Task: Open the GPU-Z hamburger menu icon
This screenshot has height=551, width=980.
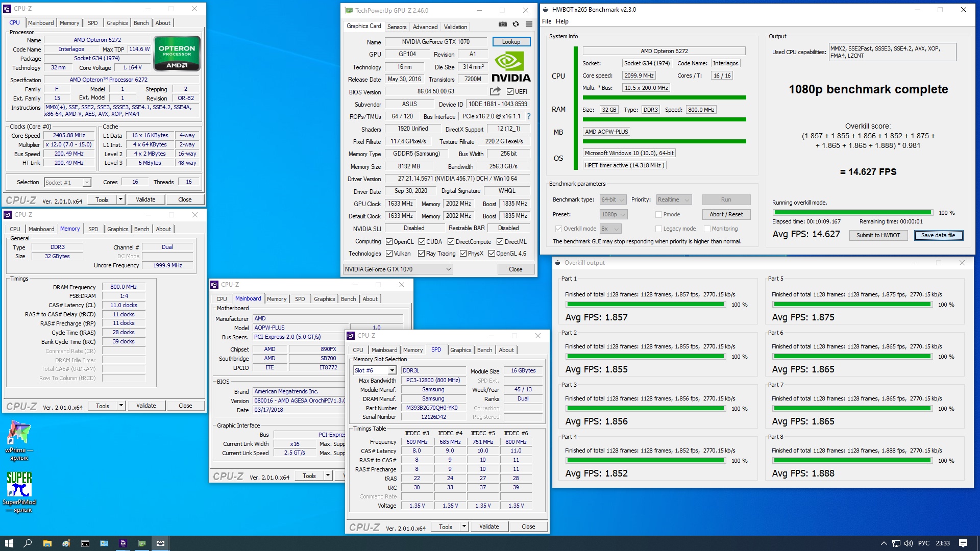Action: pos(529,24)
